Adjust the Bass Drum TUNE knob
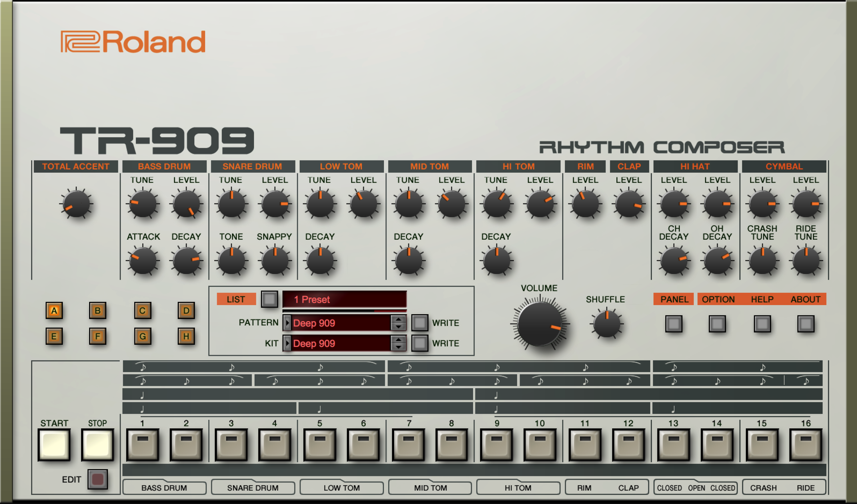Image resolution: width=857 pixels, height=504 pixels. point(143,204)
